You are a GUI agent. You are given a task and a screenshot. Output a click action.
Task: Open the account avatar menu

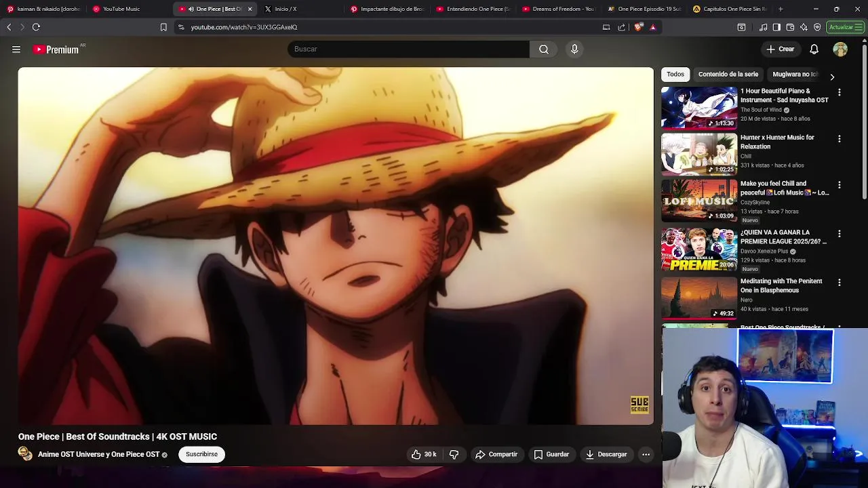coord(840,49)
